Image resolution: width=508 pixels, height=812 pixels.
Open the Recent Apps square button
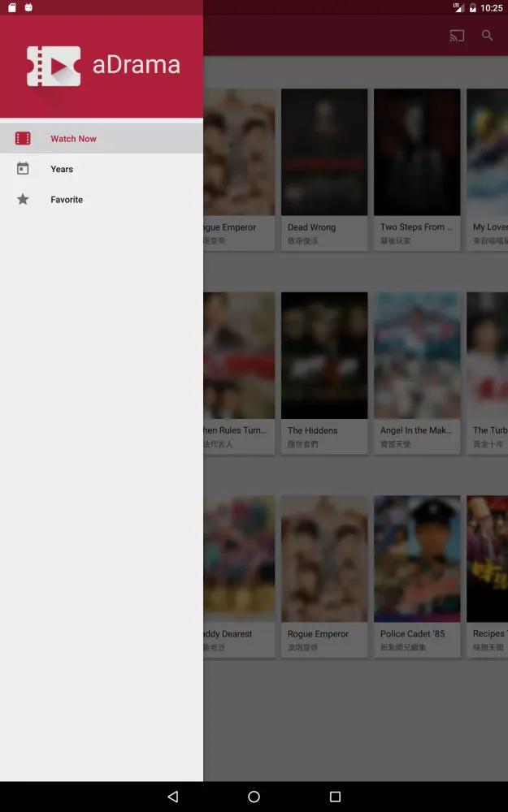[x=336, y=797]
